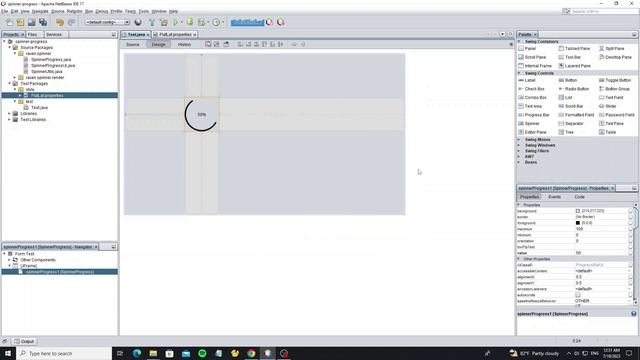Viewport: 640px width, 360px height.
Task: Select the Button component in Palette
Action: [568, 80]
